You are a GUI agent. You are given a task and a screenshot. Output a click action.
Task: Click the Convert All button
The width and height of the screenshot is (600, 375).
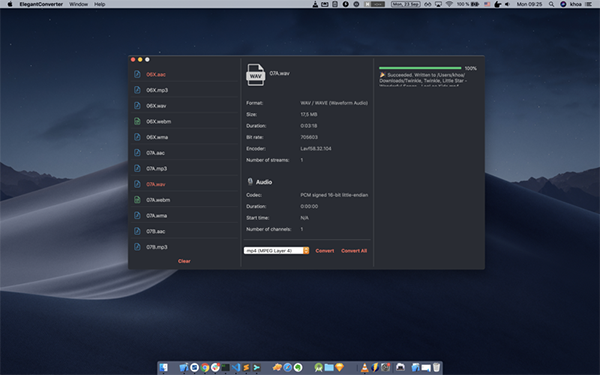point(354,251)
